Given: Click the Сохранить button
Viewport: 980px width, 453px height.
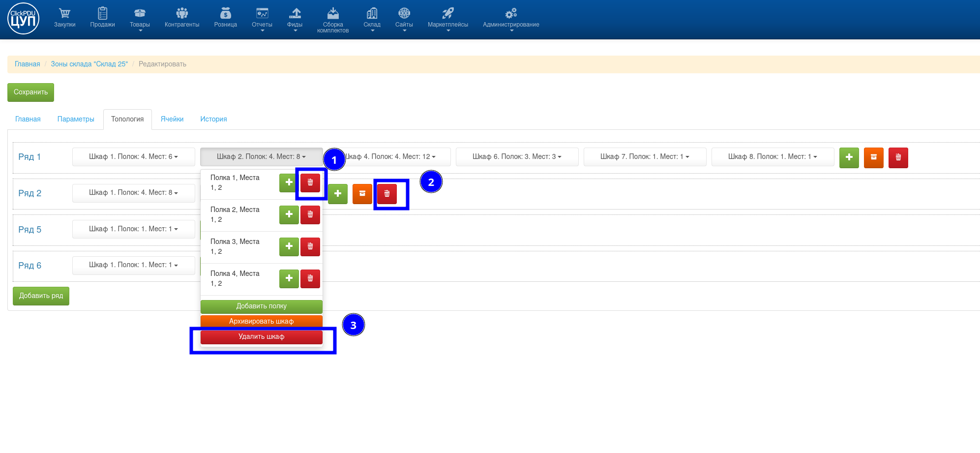Looking at the screenshot, I should 30,92.
